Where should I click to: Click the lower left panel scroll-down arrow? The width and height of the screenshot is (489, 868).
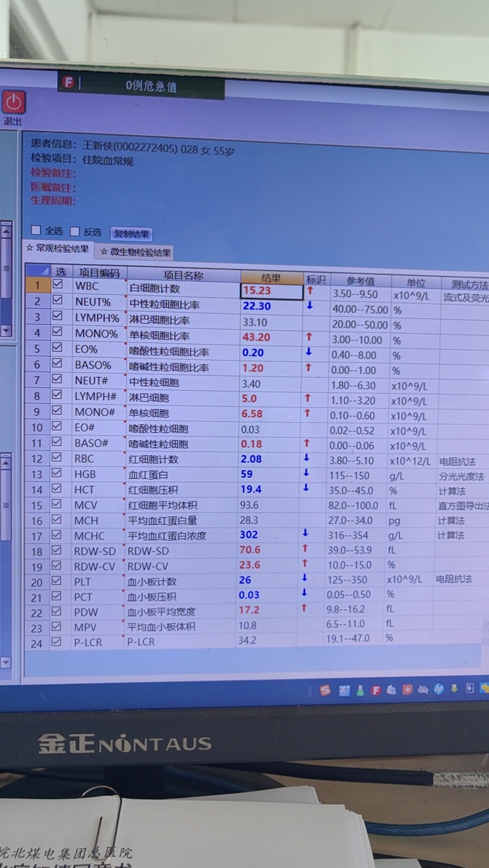[6, 662]
